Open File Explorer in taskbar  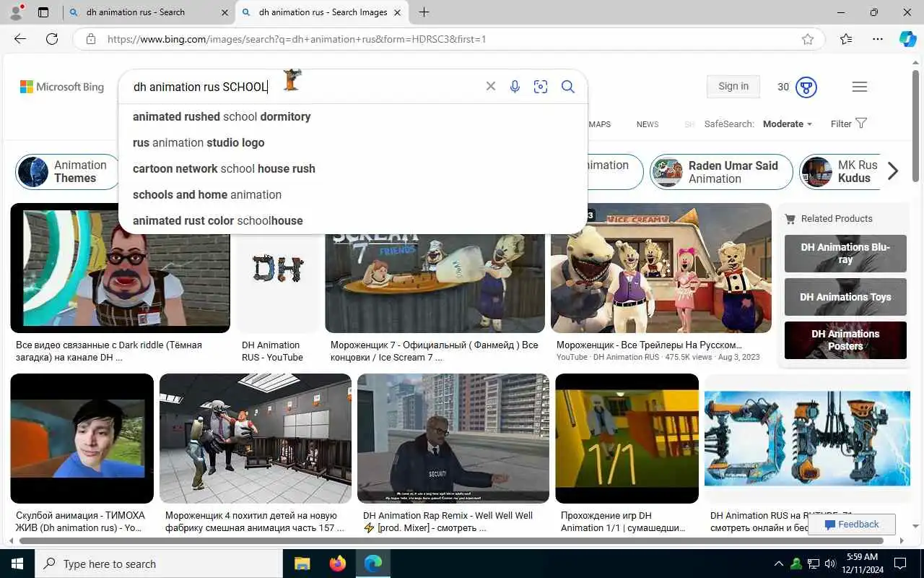click(302, 564)
